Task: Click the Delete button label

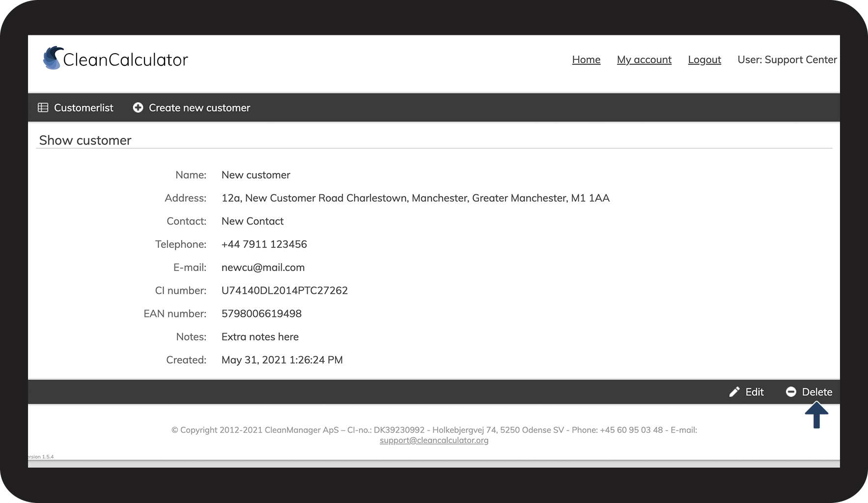Action: click(817, 392)
